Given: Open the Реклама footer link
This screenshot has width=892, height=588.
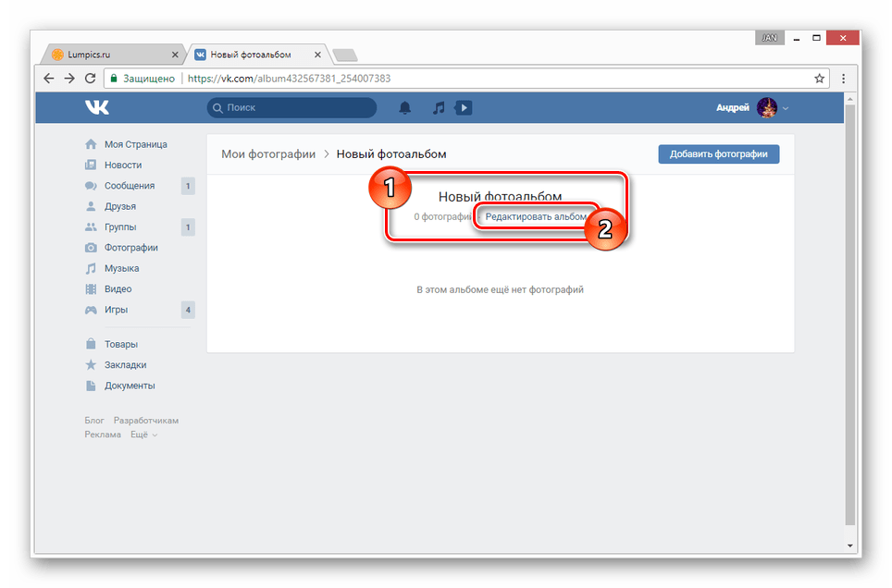Looking at the screenshot, I should coord(103,435).
